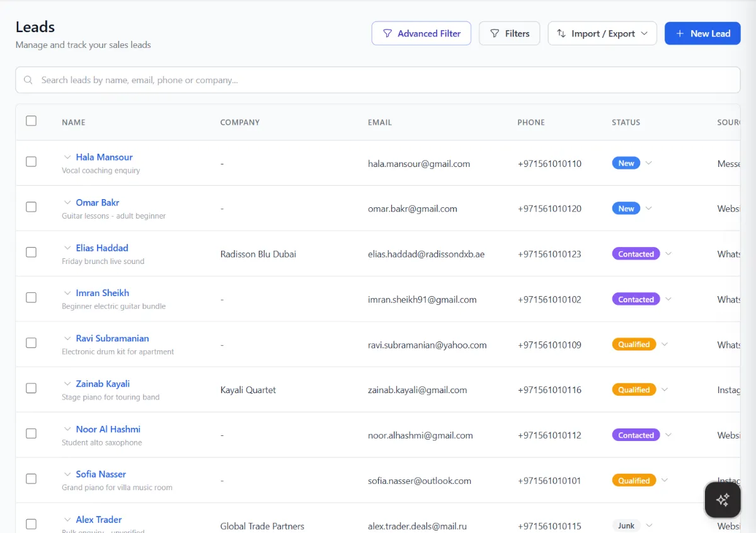756x533 pixels.
Task: Tick the checkbox for Alex Trader
Action: (x=31, y=524)
